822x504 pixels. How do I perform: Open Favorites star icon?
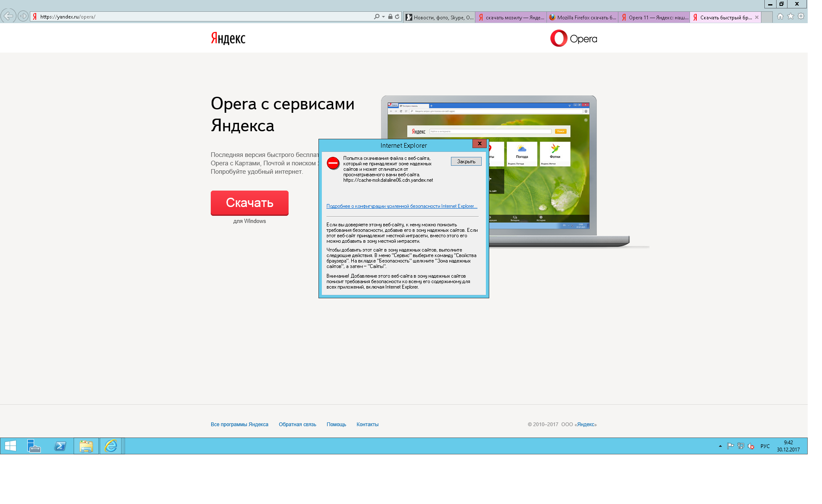click(790, 16)
